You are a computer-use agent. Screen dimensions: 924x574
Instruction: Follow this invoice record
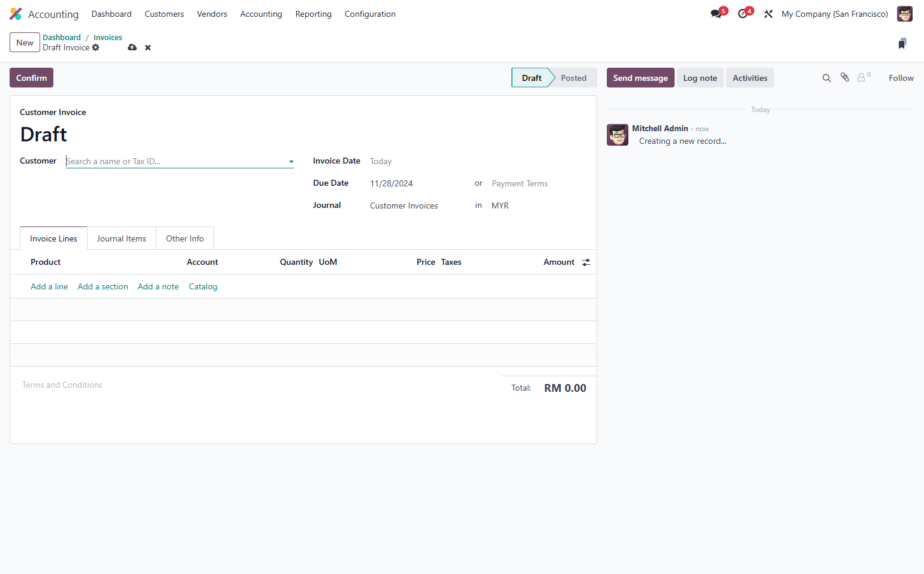pyautogui.click(x=901, y=78)
